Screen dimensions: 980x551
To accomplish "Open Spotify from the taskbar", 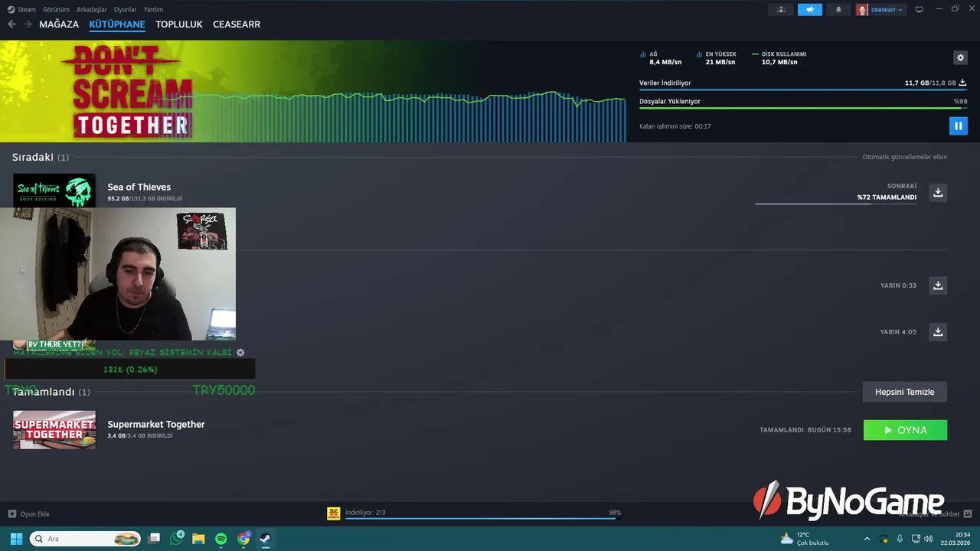I will 220,539.
